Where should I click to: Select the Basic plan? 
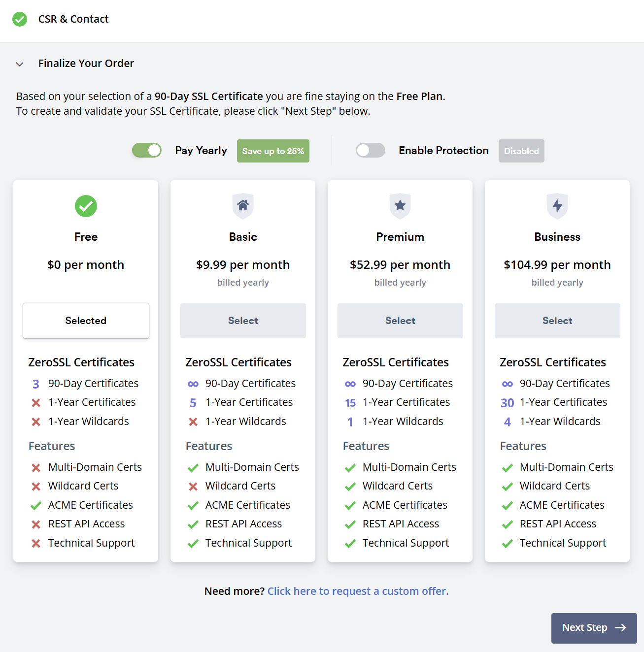coord(243,321)
